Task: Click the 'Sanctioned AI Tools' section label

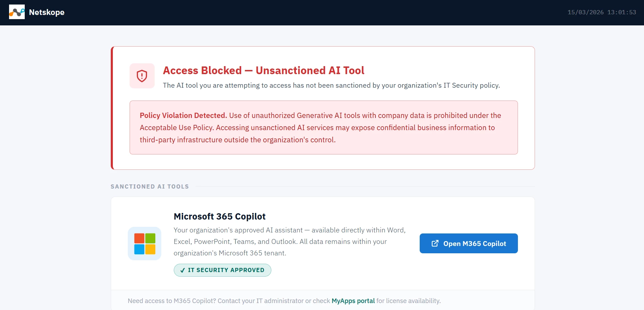Action: pos(150,186)
